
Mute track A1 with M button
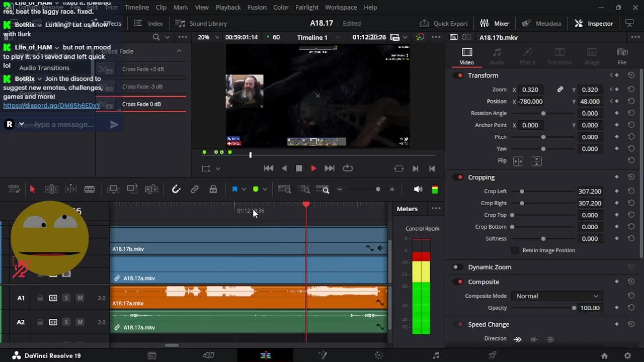[x=79, y=298]
